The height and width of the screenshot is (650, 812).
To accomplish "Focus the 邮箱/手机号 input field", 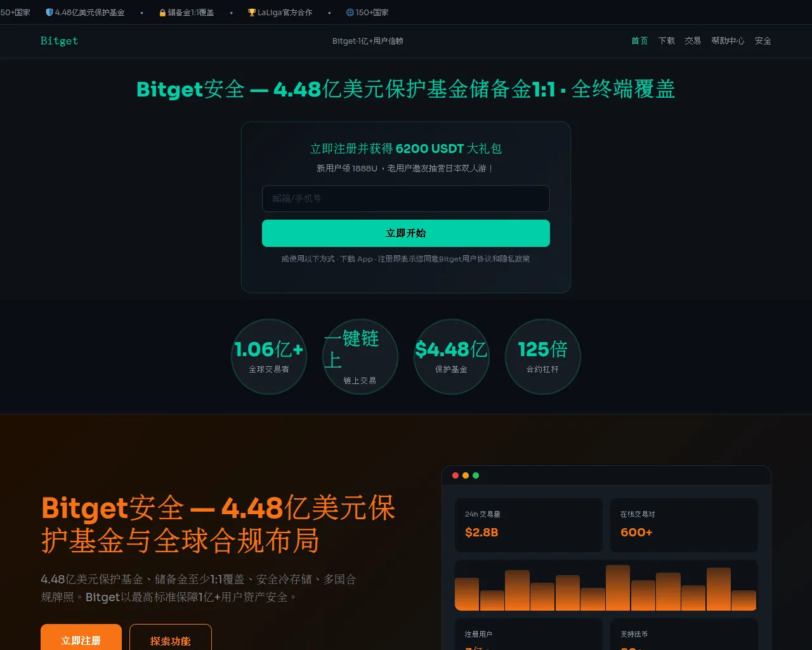I will point(406,199).
